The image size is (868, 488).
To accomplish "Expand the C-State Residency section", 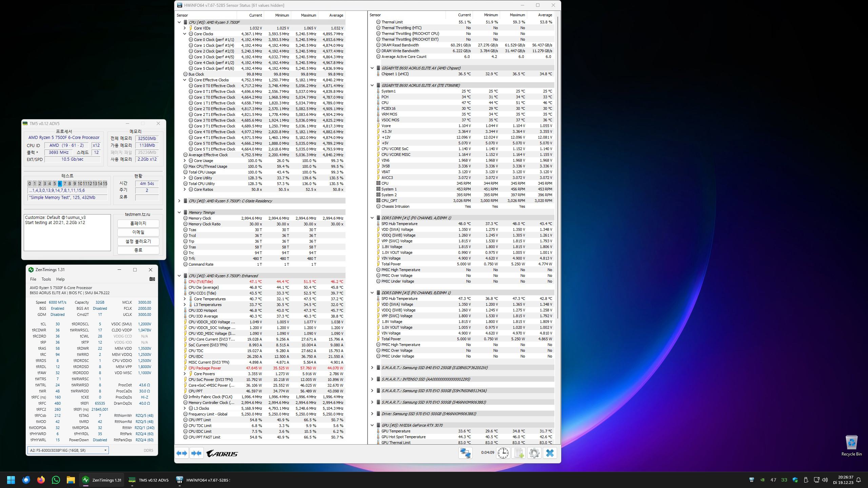I will (x=179, y=201).
